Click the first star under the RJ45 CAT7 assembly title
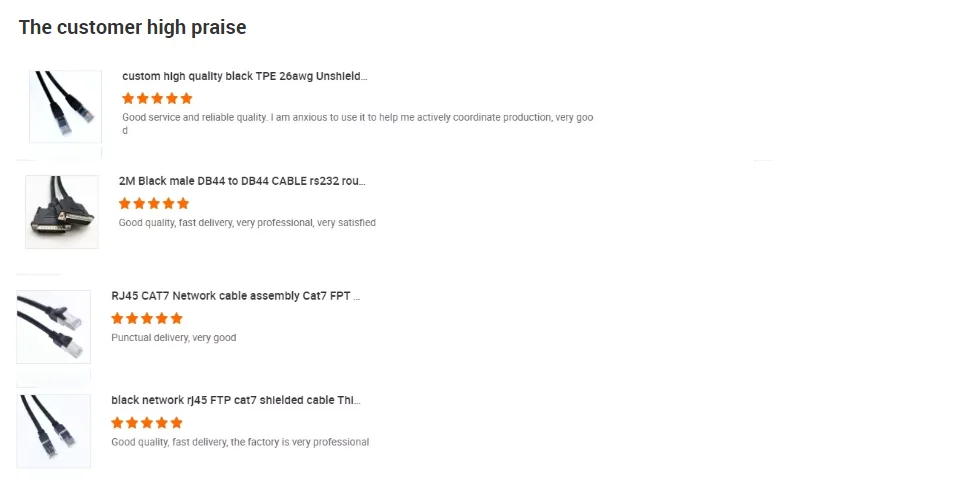This screenshot has width=954, height=488. point(118,318)
